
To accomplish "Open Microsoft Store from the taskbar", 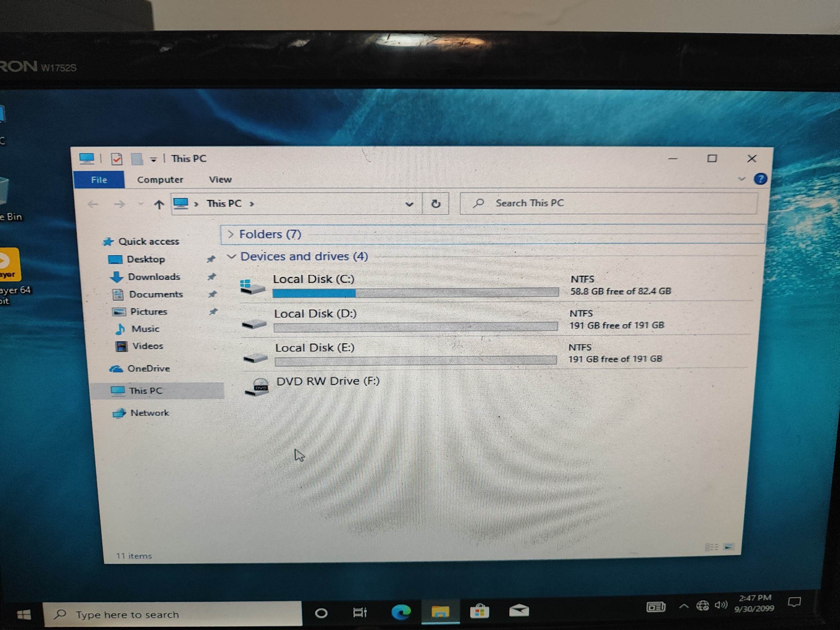I will coord(479,611).
